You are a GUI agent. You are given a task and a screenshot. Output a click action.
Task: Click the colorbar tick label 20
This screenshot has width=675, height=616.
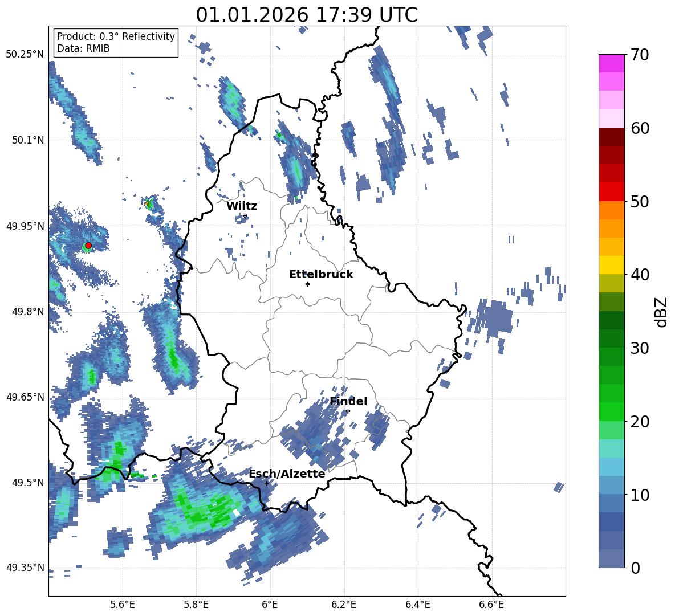640,422
